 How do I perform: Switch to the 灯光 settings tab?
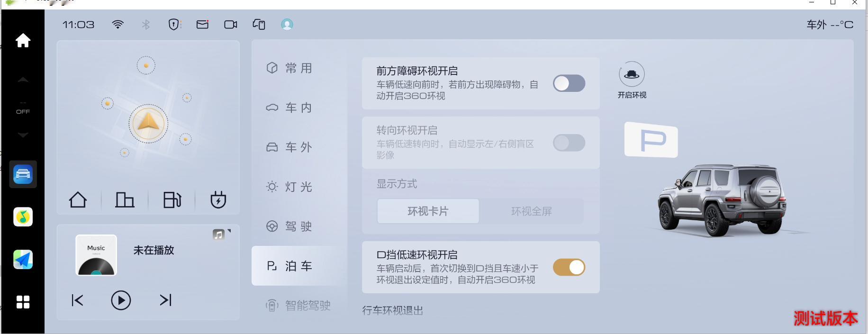(289, 187)
